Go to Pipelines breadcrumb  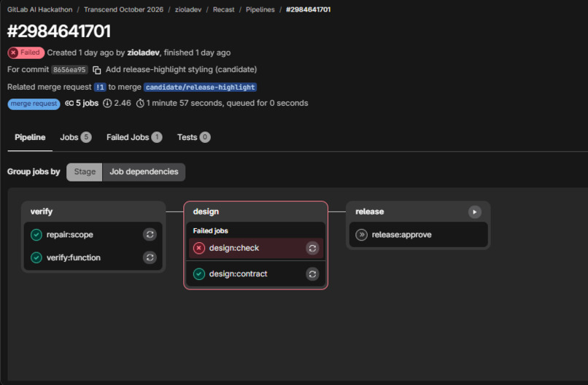[x=260, y=9]
